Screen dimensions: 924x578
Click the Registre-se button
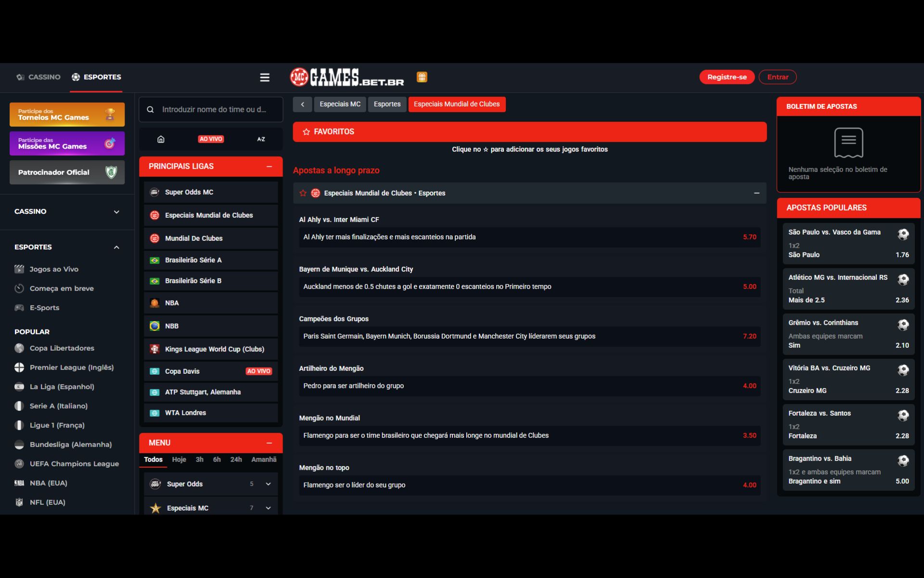point(727,77)
